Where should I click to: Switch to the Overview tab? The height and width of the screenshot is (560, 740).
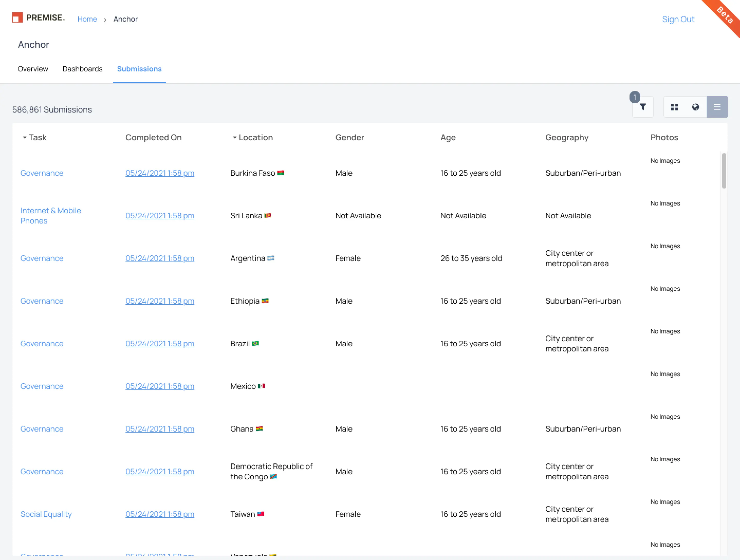(x=32, y=69)
